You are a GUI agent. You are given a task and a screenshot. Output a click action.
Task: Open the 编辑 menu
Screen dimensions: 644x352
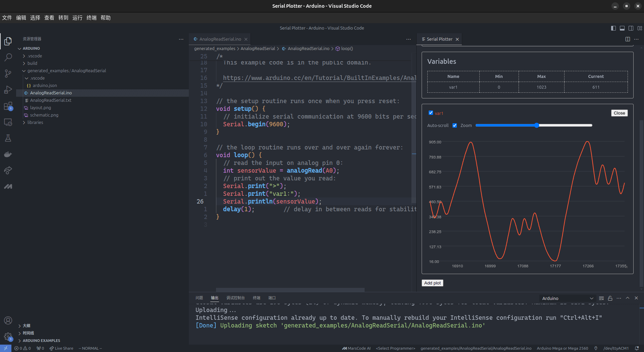21,18
